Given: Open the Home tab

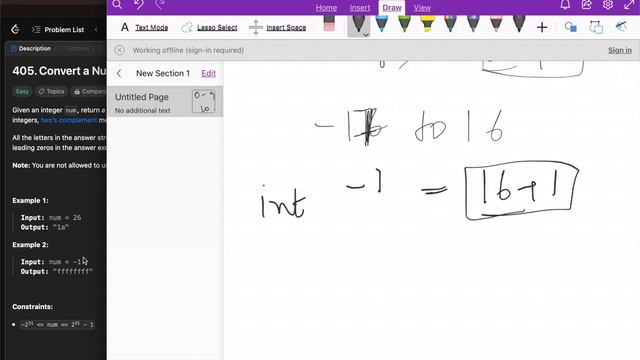Looking at the screenshot, I should [x=326, y=8].
